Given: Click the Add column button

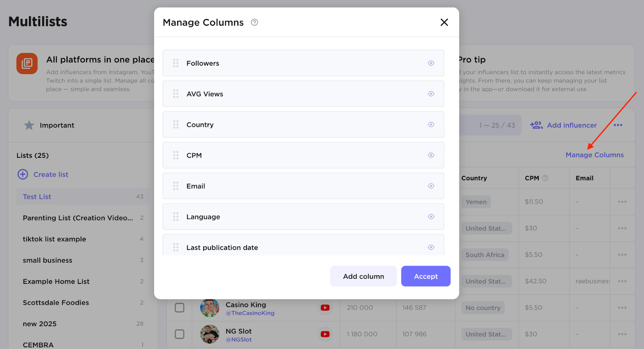Looking at the screenshot, I should coord(363,276).
